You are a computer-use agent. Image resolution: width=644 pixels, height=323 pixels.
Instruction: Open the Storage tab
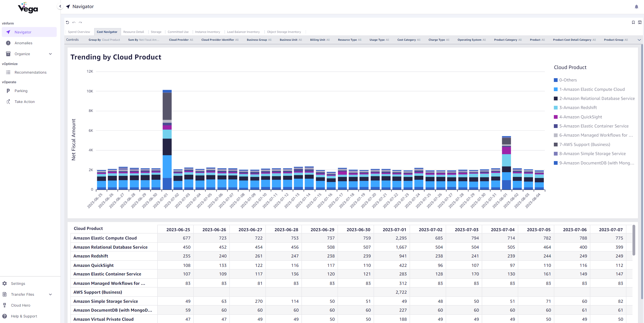point(156,32)
